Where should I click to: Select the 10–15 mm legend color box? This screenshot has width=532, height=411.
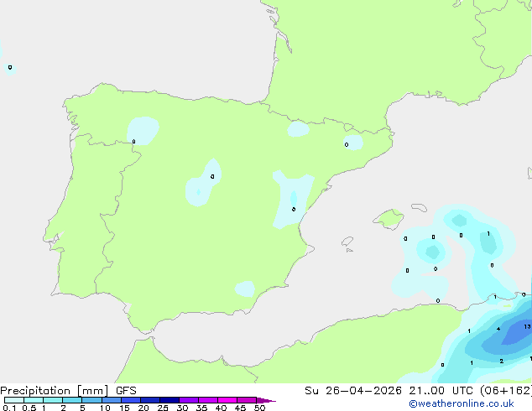click(x=112, y=400)
